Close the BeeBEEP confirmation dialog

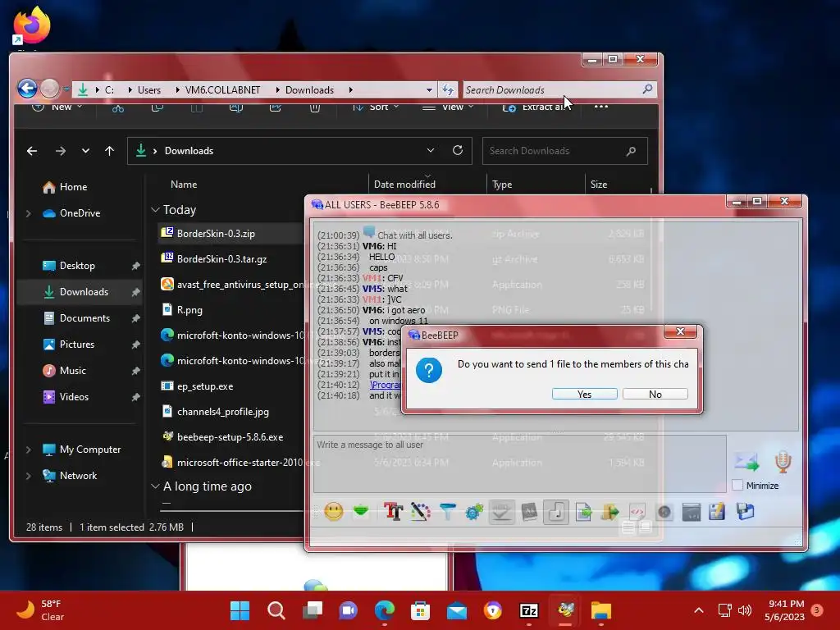coord(680,331)
